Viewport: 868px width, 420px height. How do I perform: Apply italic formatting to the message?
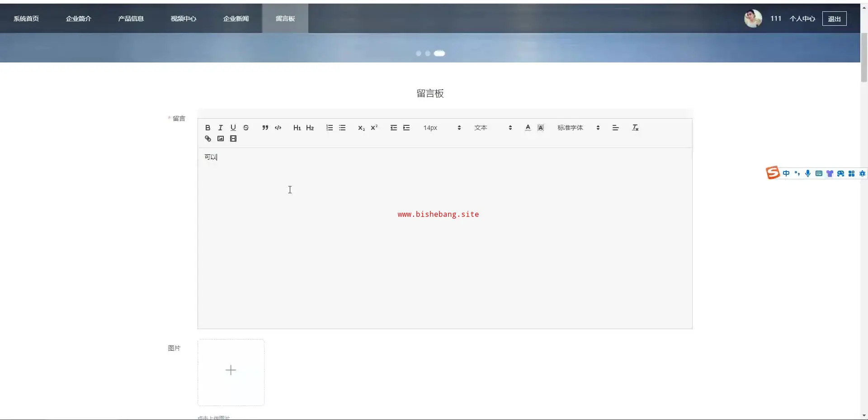220,128
